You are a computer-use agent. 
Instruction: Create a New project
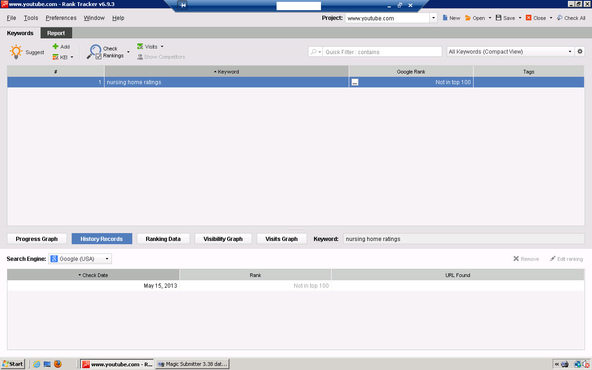(451, 18)
